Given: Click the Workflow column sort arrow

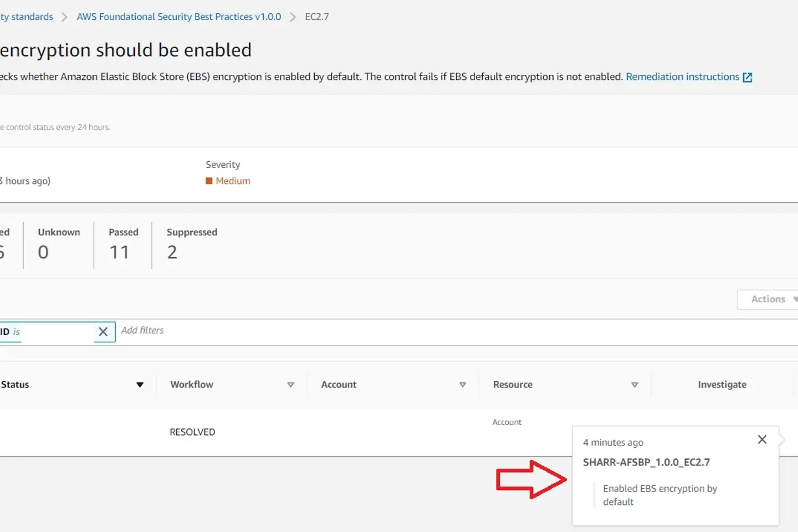Looking at the screenshot, I should 290,385.
